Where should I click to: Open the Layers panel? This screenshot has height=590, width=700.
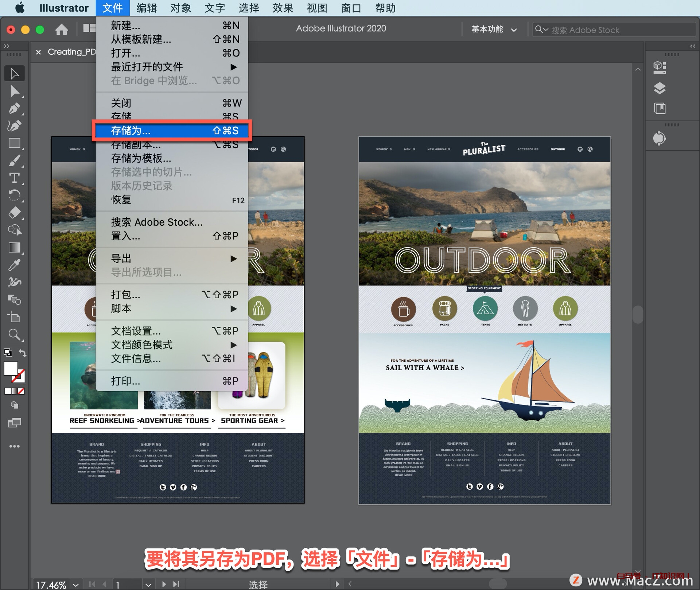pyautogui.click(x=660, y=89)
